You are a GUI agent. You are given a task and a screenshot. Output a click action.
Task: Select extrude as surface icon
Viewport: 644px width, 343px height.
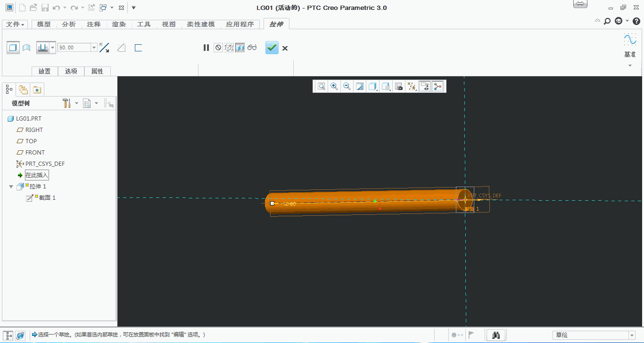pos(26,48)
